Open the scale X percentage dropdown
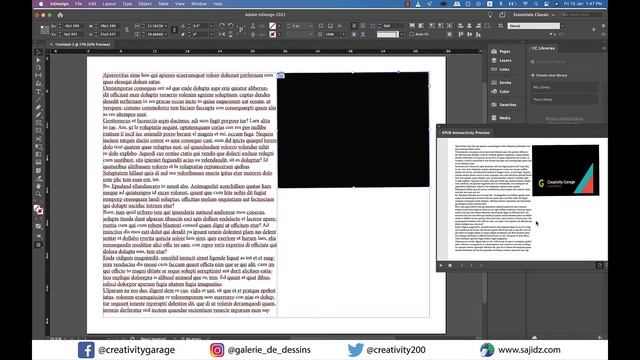The height and width of the screenshot is (360, 640). [166, 26]
